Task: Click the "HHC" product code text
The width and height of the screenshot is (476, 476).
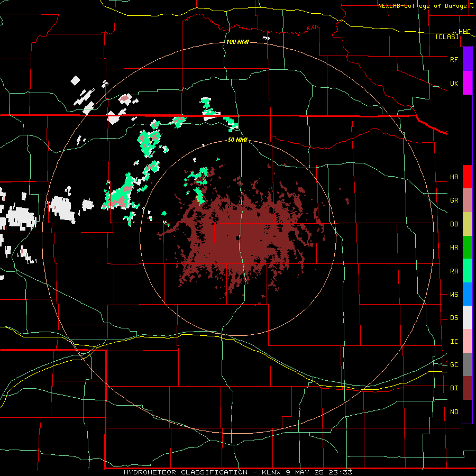Action: [x=464, y=32]
